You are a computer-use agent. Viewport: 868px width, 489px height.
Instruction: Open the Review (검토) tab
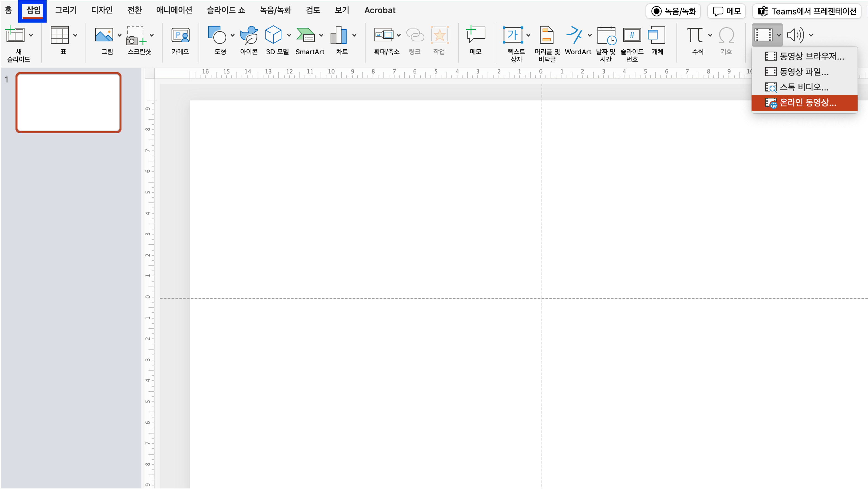pyautogui.click(x=313, y=10)
